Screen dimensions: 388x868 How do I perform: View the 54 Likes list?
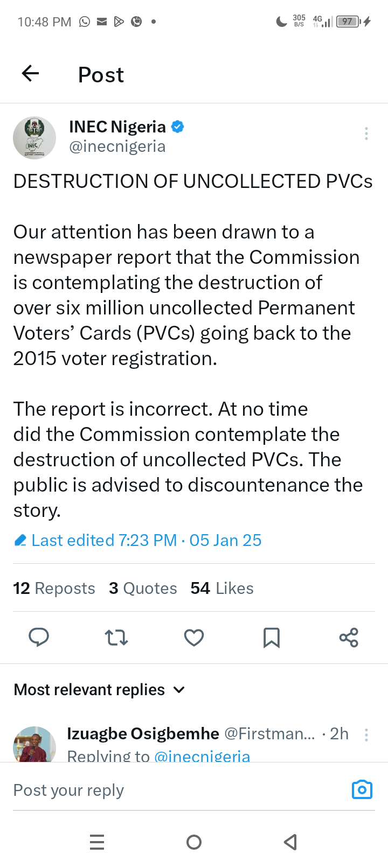tap(222, 588)
